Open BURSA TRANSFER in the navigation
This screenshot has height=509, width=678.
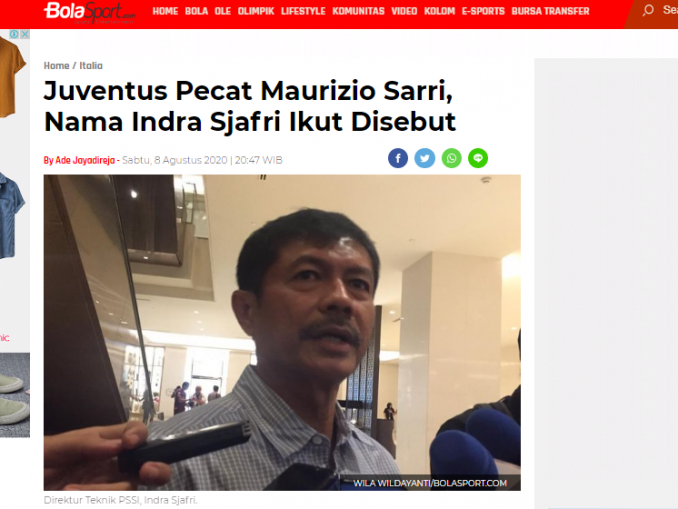[550, 11]
